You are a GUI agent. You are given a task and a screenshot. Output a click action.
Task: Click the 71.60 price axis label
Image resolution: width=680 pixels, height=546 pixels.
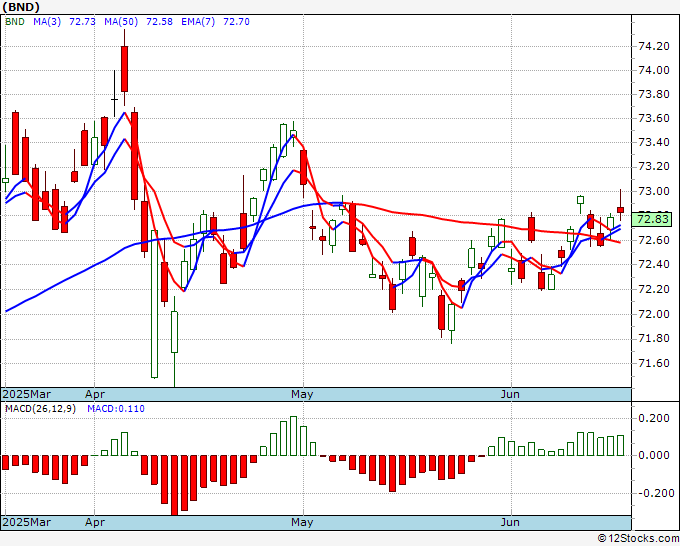tap(654, 363)
